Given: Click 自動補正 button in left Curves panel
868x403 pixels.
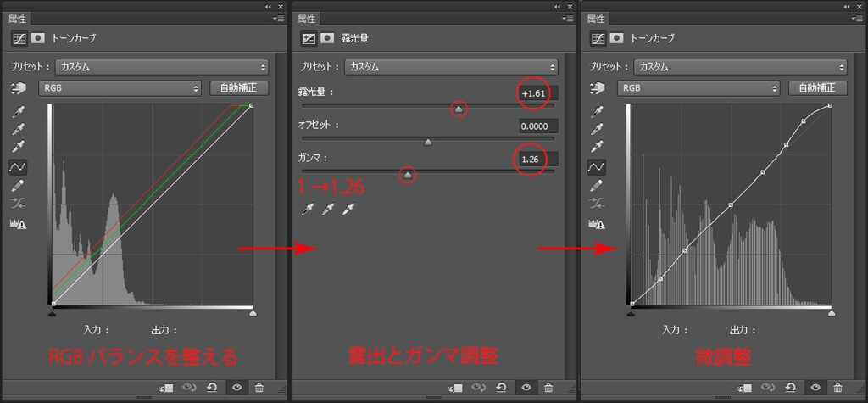Looking at the screenshot, I should pos(240,87).
